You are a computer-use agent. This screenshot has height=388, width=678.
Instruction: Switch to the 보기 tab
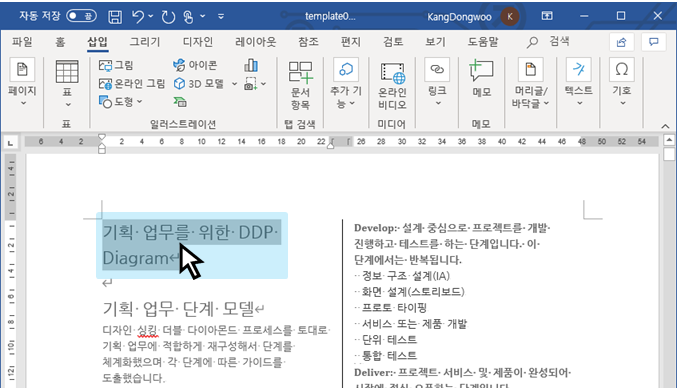click(x=435, y=42)
